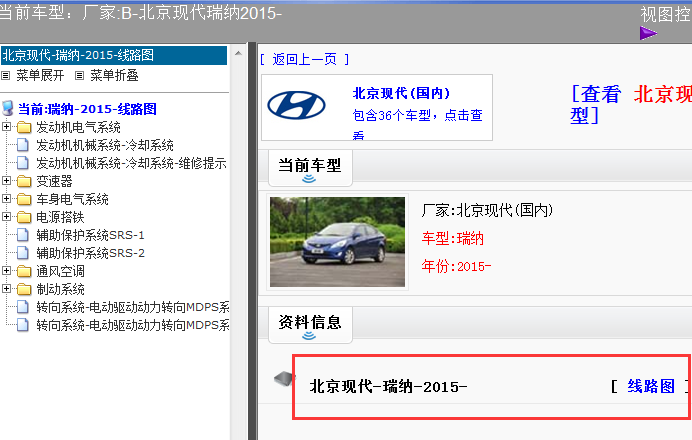Open the 当前车型 tab
Viewport: 692px width, 440px height.
[310, 168]
